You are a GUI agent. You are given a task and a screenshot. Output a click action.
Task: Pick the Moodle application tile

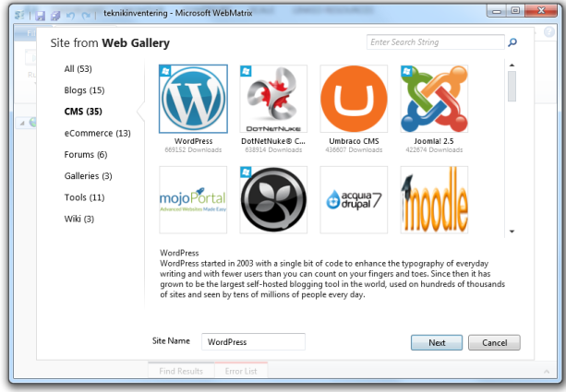434,200
